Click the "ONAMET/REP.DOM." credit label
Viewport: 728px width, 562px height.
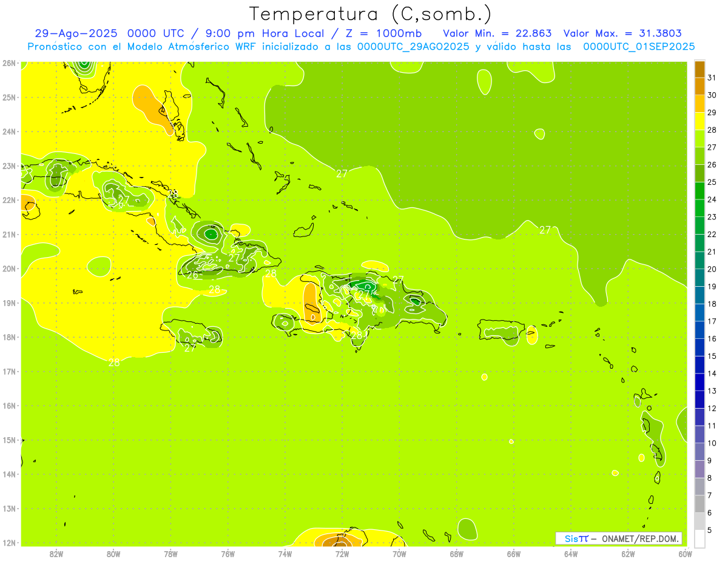(641, 538)
